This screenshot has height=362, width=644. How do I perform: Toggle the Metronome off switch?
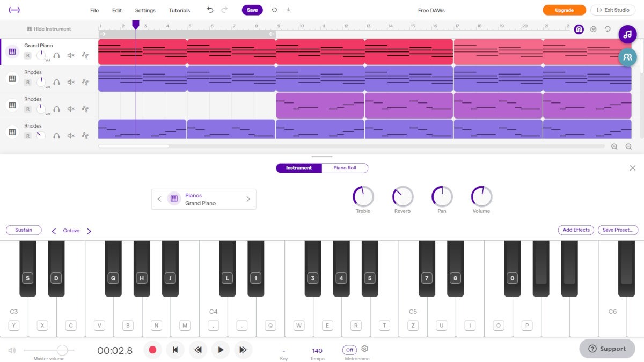(x=349, y=350)
